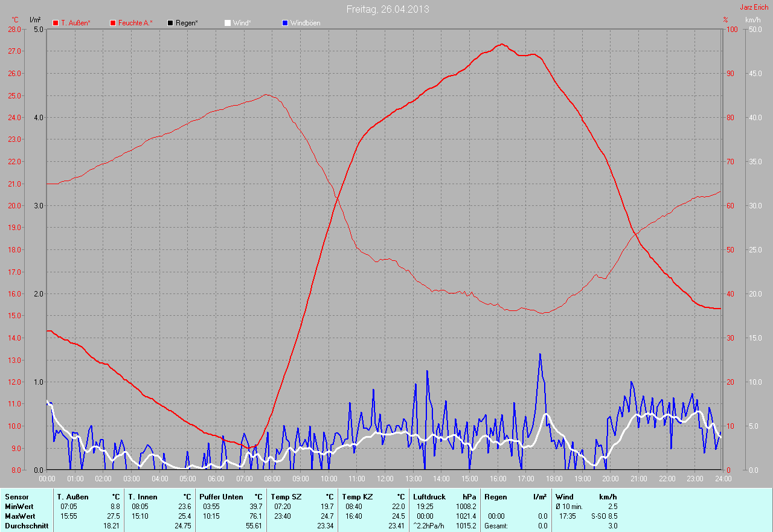Select the Windböen legend label

coord(305,23)
